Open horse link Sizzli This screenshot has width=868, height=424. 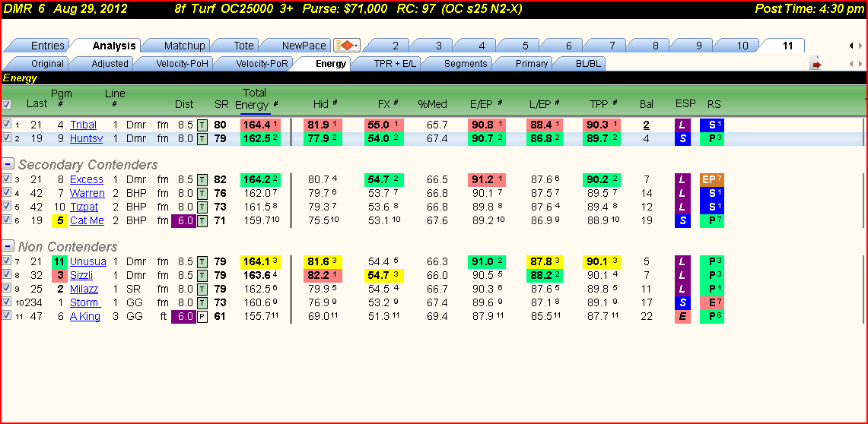82,275
